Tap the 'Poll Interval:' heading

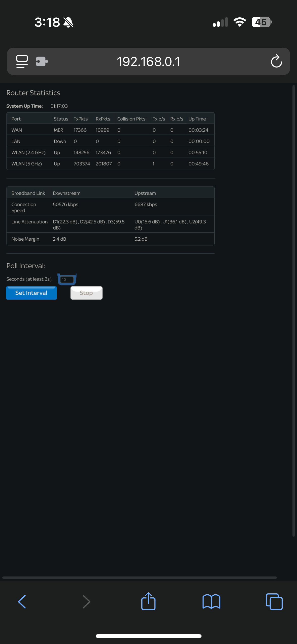tap(26, 266)
